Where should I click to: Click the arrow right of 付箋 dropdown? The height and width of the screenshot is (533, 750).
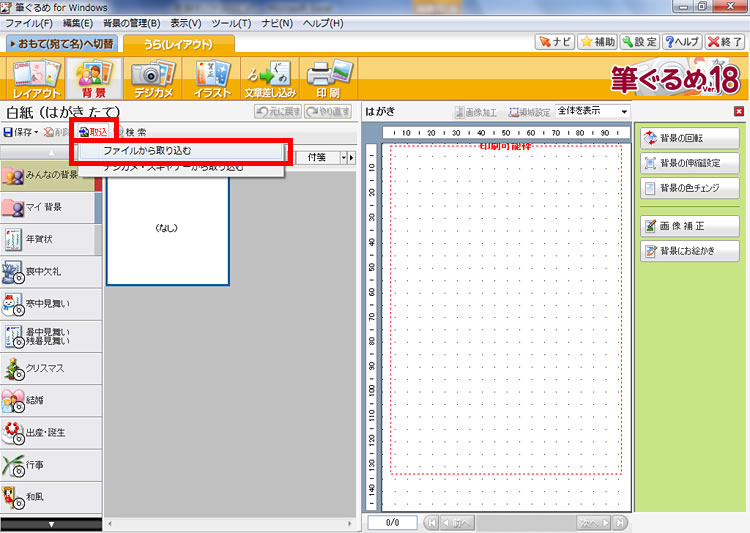[352, 157]
